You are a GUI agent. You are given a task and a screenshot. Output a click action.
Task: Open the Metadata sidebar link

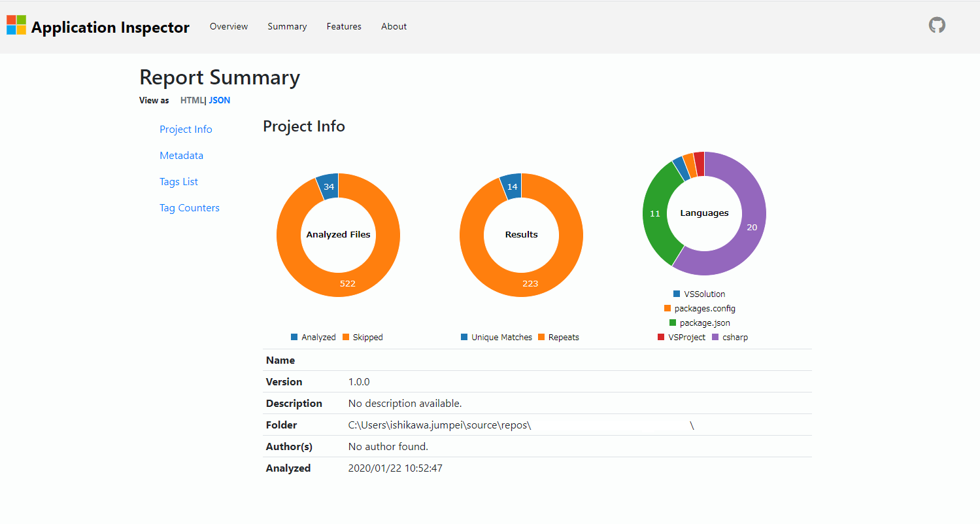pyautogui.click(x=181, y=156)
